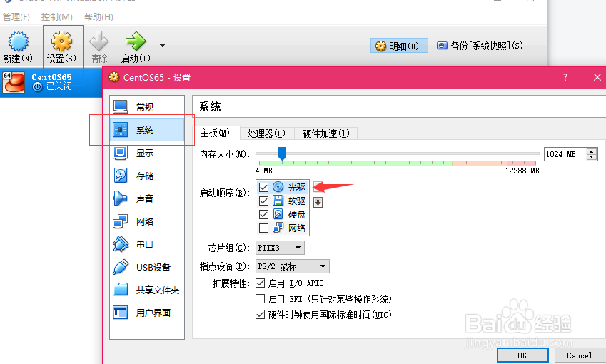This screenshot has height=364, width=606.
Task: Select 存储 storage settings category icon
Action: click(x=120, y=176)
